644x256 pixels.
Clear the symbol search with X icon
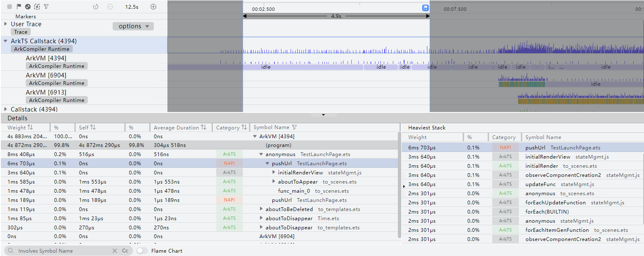[115, 251]
